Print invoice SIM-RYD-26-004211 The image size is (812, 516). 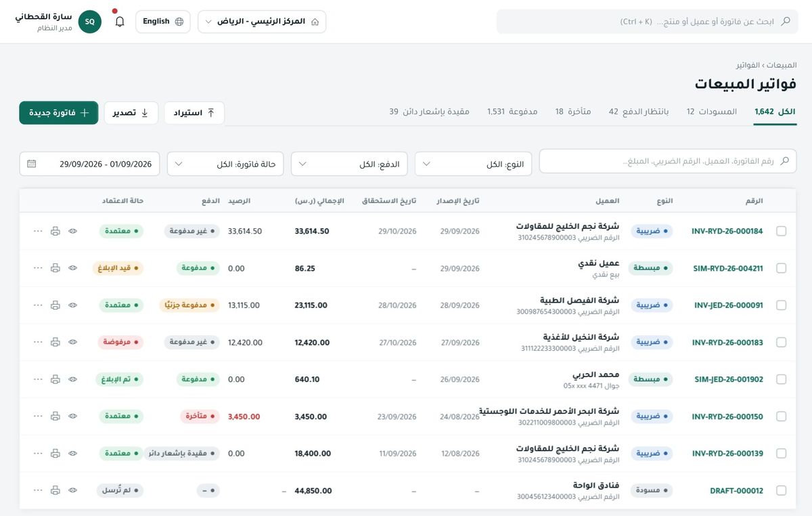pos(55,268)
